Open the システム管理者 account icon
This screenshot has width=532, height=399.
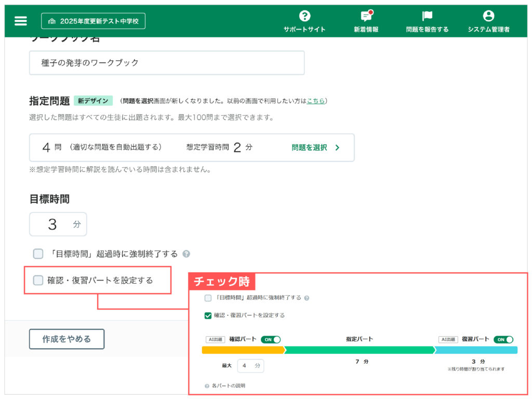pos(488,16)
